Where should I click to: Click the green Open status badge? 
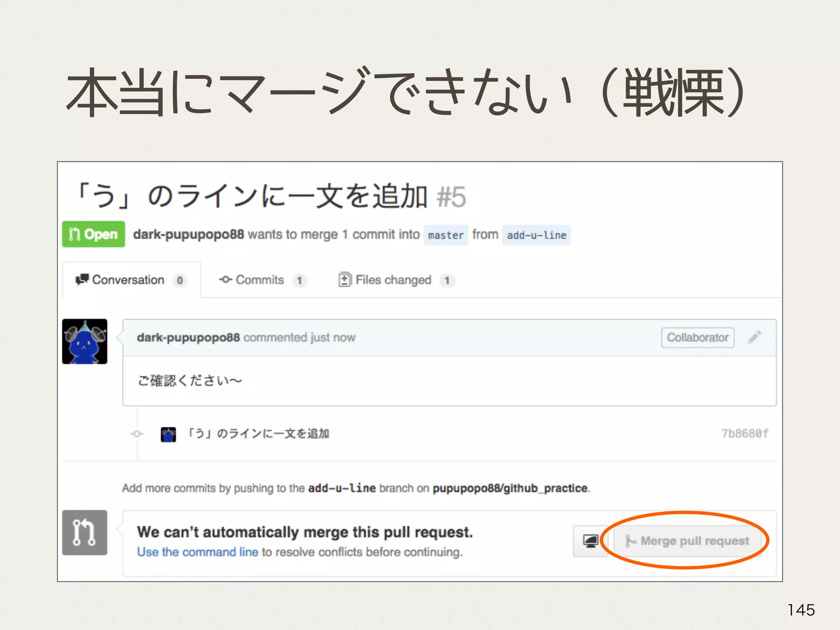tap(94, 234)
